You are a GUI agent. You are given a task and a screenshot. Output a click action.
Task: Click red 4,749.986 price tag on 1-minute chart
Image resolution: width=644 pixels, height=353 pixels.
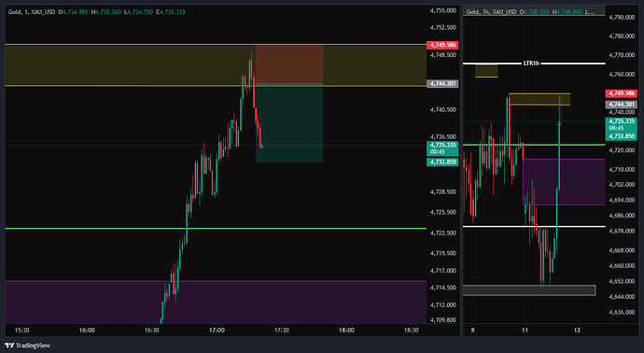(x=442, y=45)
